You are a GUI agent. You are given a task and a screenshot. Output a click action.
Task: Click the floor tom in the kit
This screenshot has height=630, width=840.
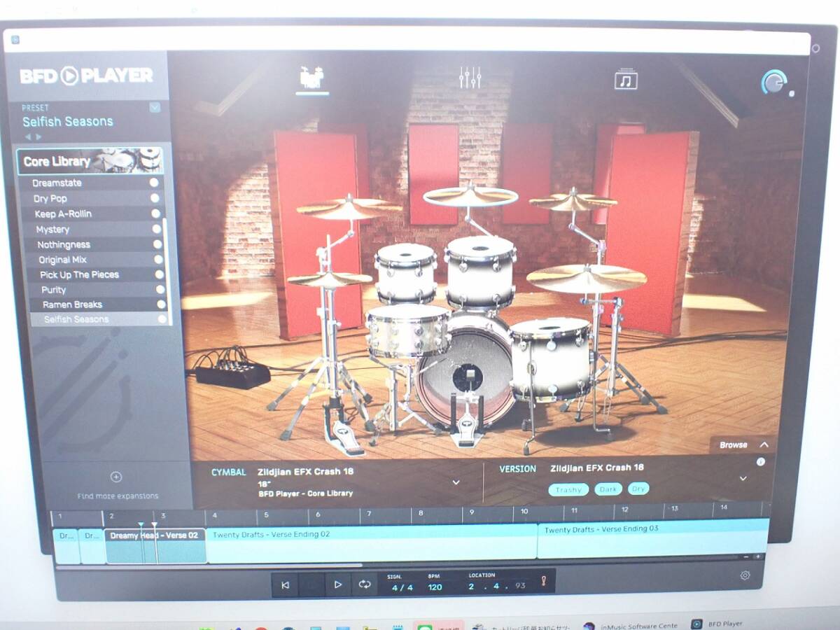pyautogui.click(x=551, y=358)
